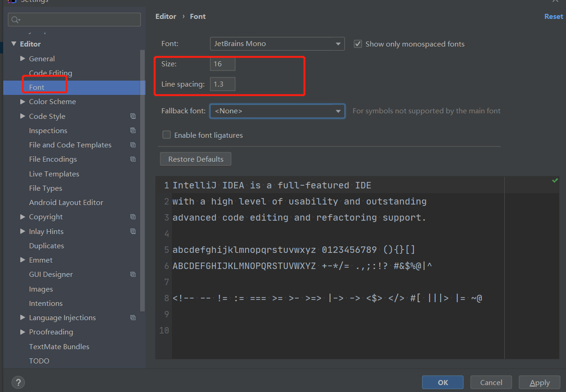Click preview line 'IntelliJ IDEA is a full-featured IDE'
The height and width of the screenshot is (392, 566).
coord(272,185)
